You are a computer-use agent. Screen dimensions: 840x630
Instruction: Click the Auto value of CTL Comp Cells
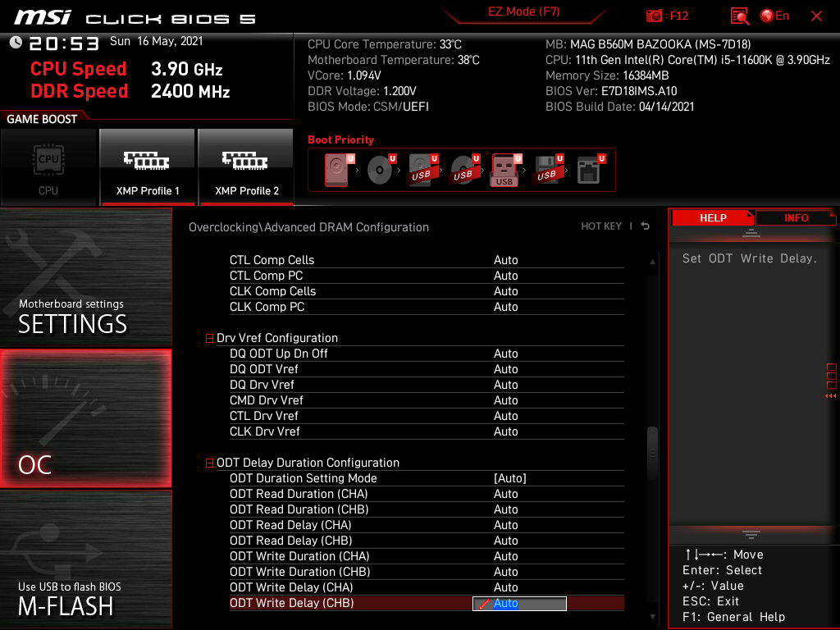pos(505,260)
